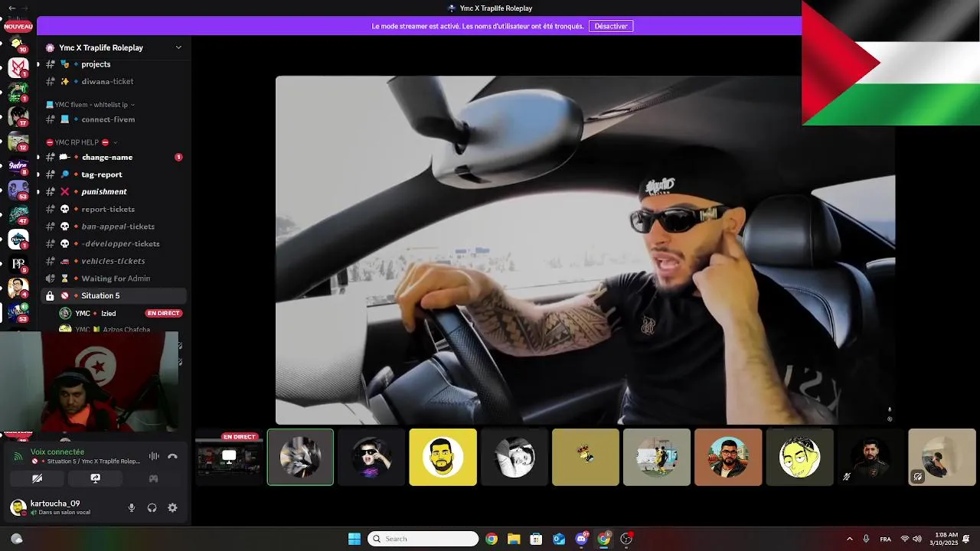Select the Situation 5 voice channel
The image size is (980, 551).
click(x=115, y=295)
